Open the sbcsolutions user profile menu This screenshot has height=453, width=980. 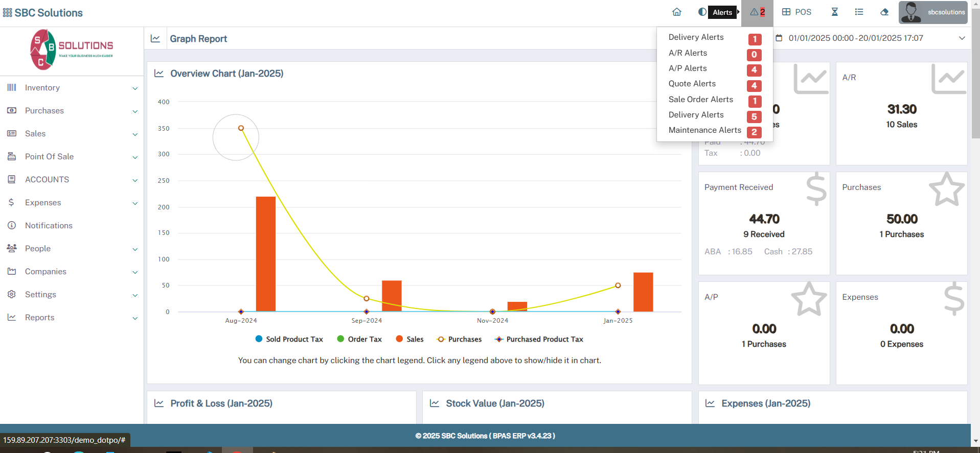(933, 12)
